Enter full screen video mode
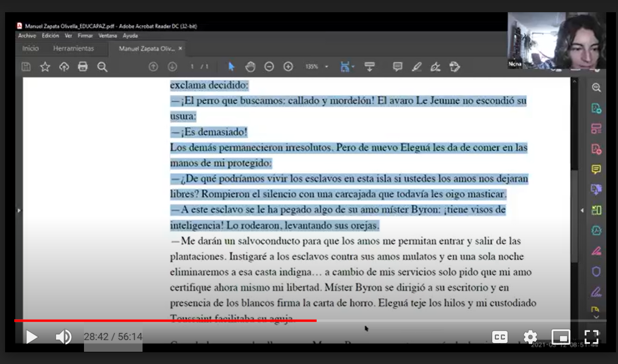Image resolution: width=618 pixels, height=364 pixels. pos(591,337)
